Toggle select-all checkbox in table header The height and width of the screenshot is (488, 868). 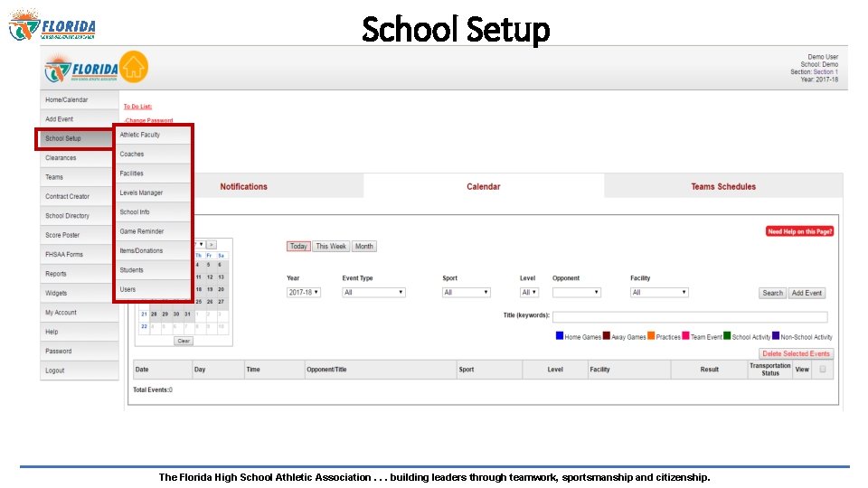(823, 369)
